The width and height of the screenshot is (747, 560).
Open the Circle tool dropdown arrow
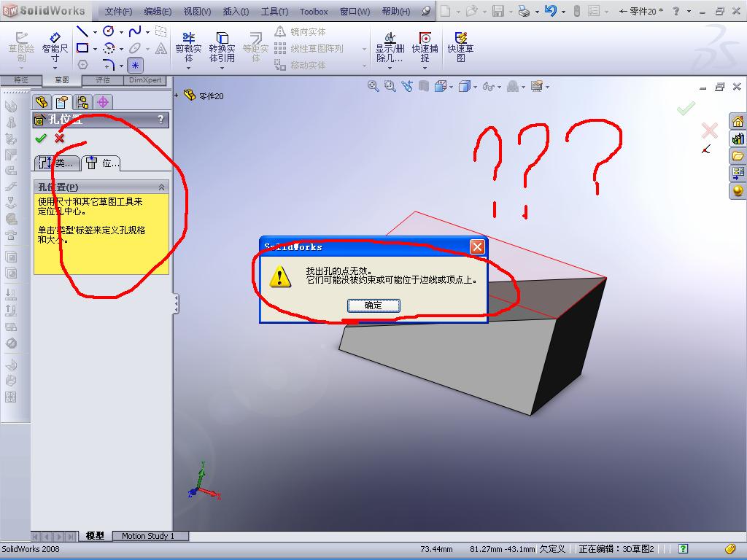pyautogui.click(x=121, y=32)
